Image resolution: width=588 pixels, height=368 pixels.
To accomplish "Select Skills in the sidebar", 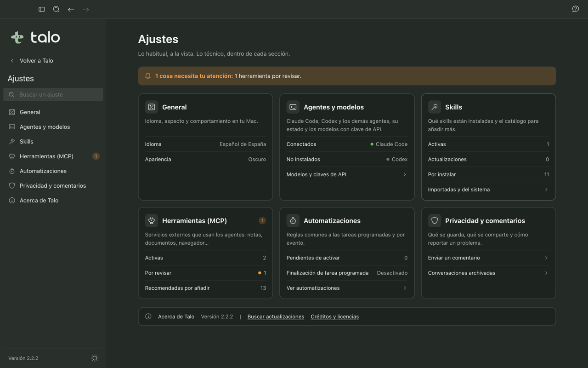I will pyautogui.click(x=53, y=142).
